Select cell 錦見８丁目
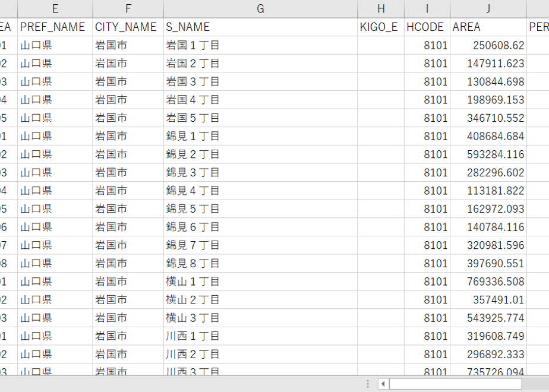549x392 pixels. (x=260, y=264)
